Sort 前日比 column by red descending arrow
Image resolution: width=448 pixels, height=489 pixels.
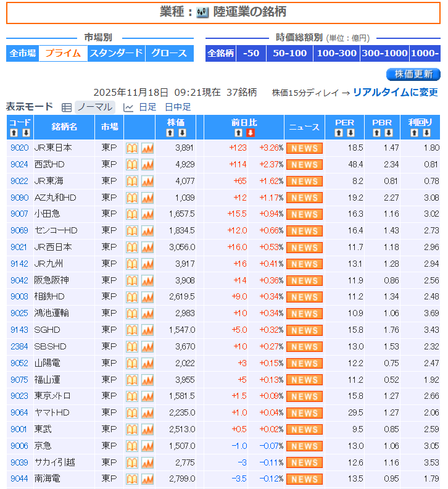point(251,133)
